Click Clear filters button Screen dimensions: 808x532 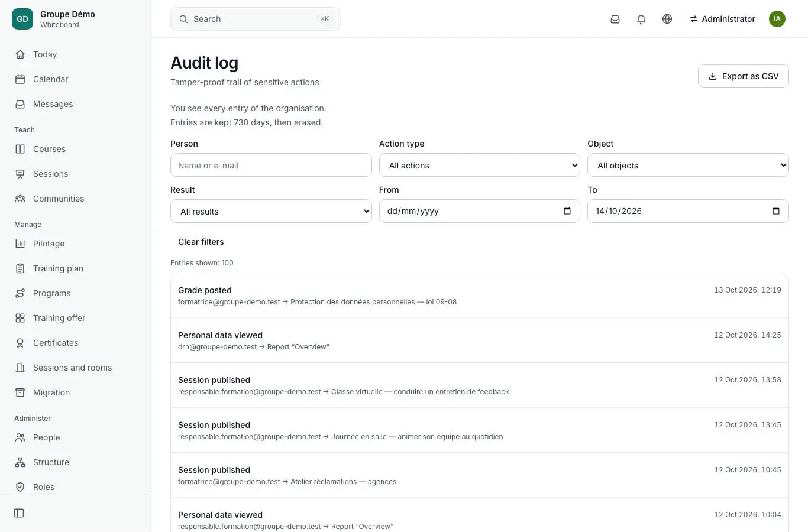tap(201, 242)
